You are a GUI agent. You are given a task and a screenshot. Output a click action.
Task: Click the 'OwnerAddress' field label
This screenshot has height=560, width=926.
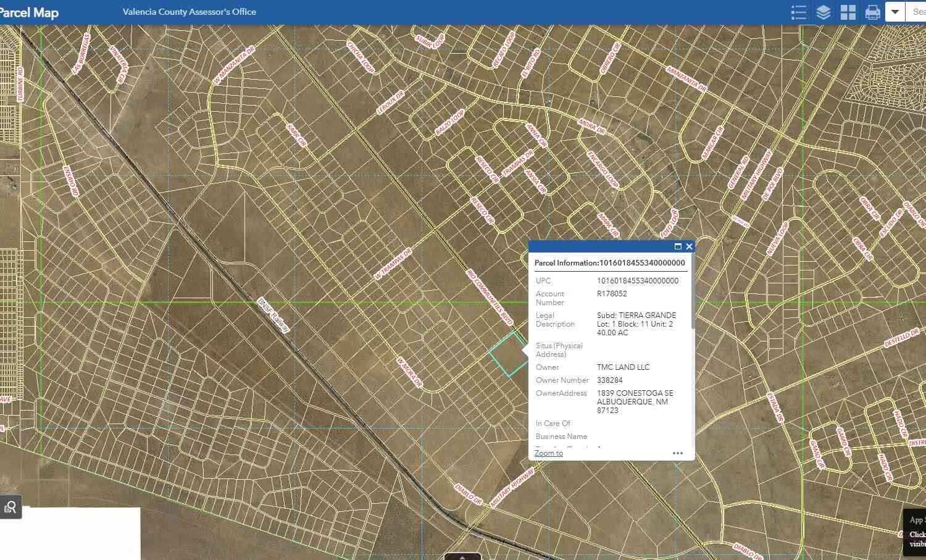tap(562, 393)
